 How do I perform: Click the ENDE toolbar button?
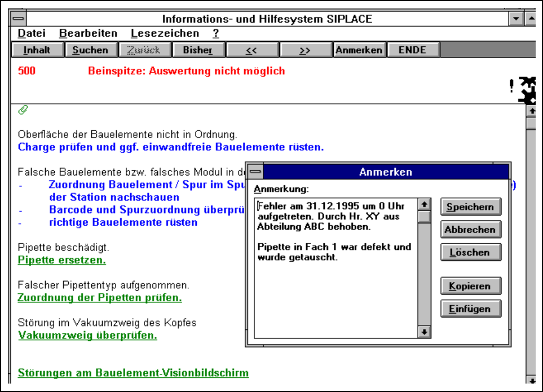point(412,50)
